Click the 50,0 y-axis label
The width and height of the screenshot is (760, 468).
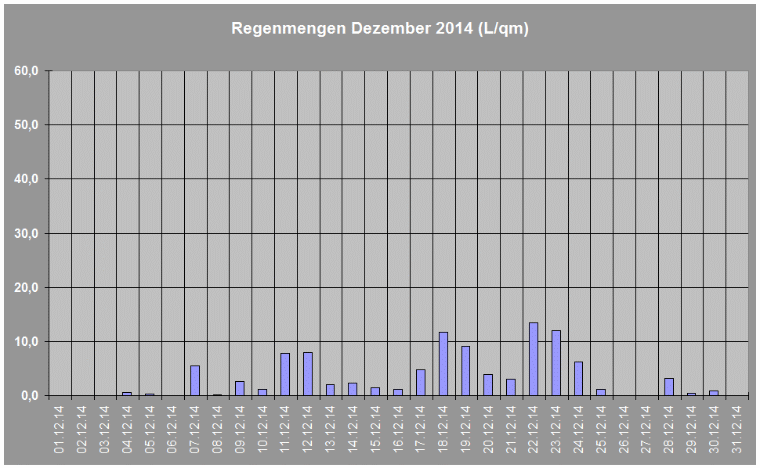point(26,125)
